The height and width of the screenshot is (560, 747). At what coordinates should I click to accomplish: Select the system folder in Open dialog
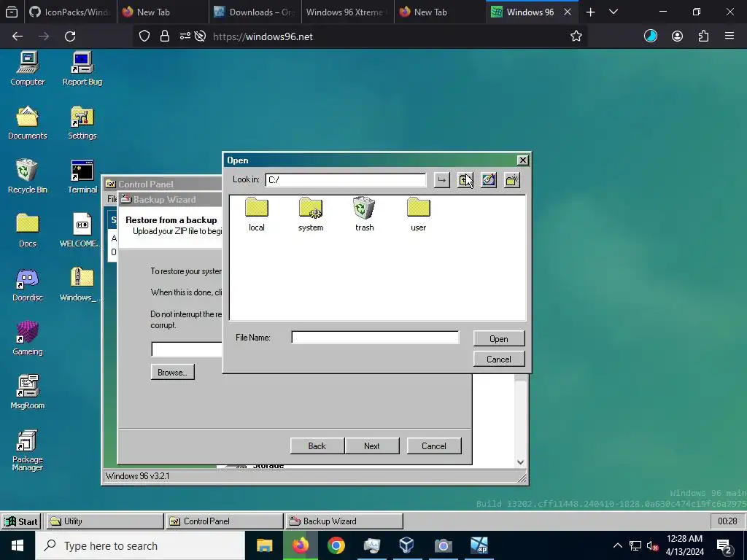(x=311, y=214)
